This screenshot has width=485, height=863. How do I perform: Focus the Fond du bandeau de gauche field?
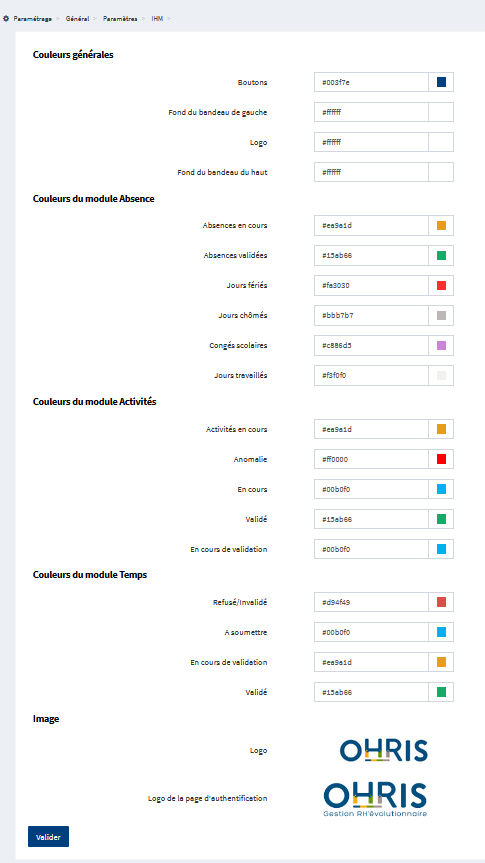click(371, 112)
